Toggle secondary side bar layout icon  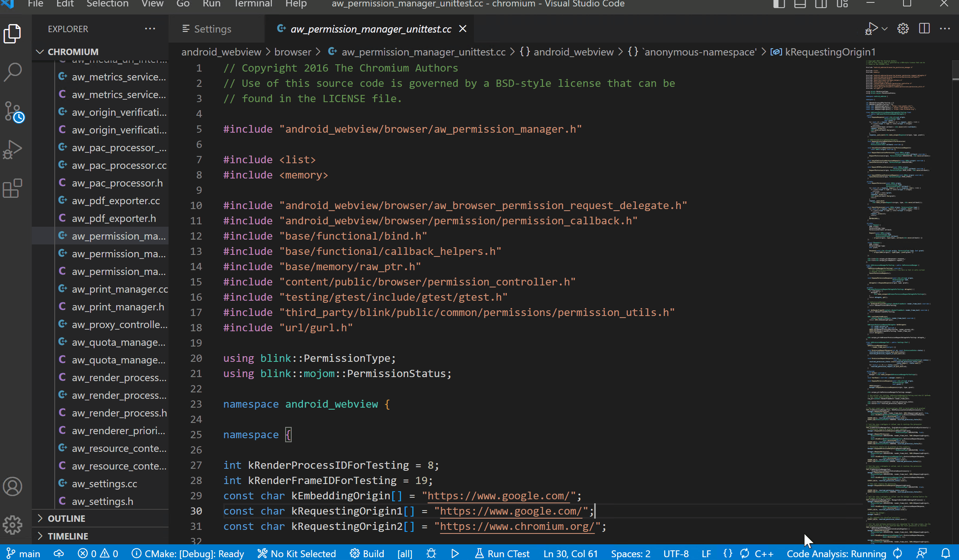[x=821, y=4]
